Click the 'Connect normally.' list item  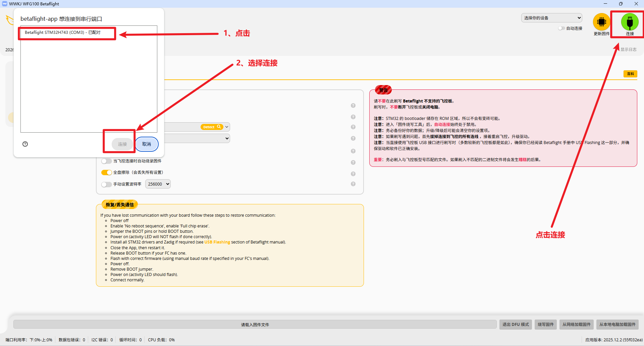(x=127, y=280)
